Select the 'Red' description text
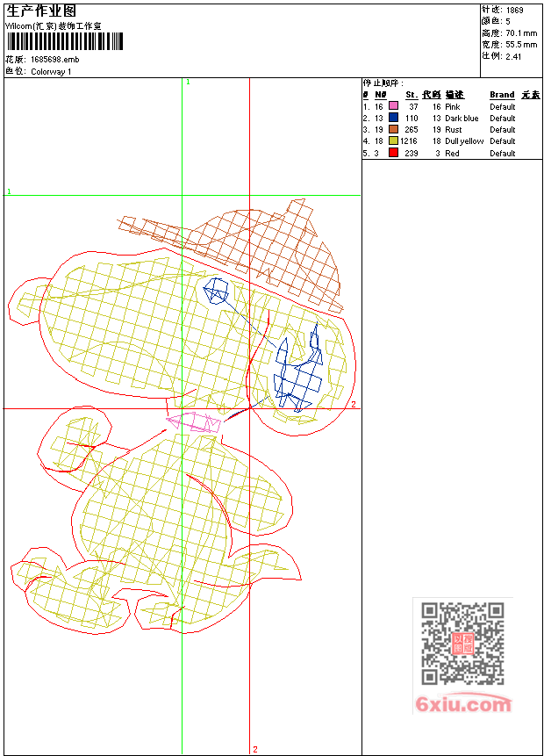The width and height of the screenshot is (544, 756). (452, 154)
